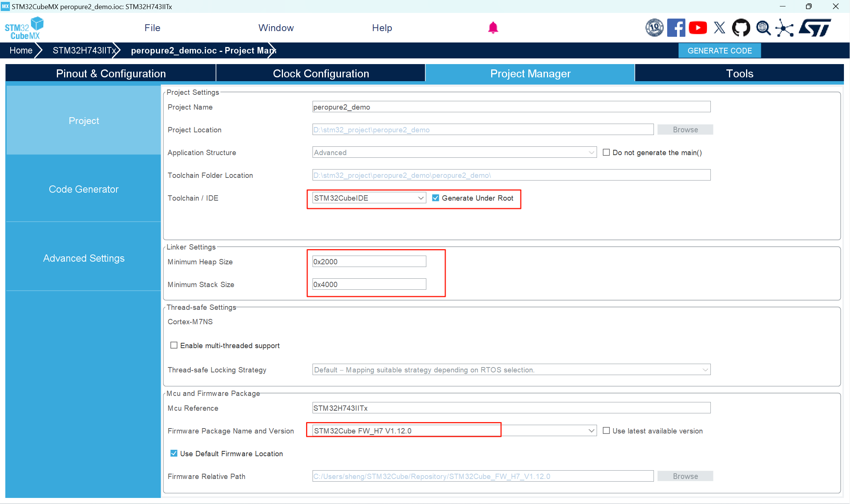The width and height of the screenshot is (850, 504).
Task: Check Use latest available version
Action: [606, 431]
